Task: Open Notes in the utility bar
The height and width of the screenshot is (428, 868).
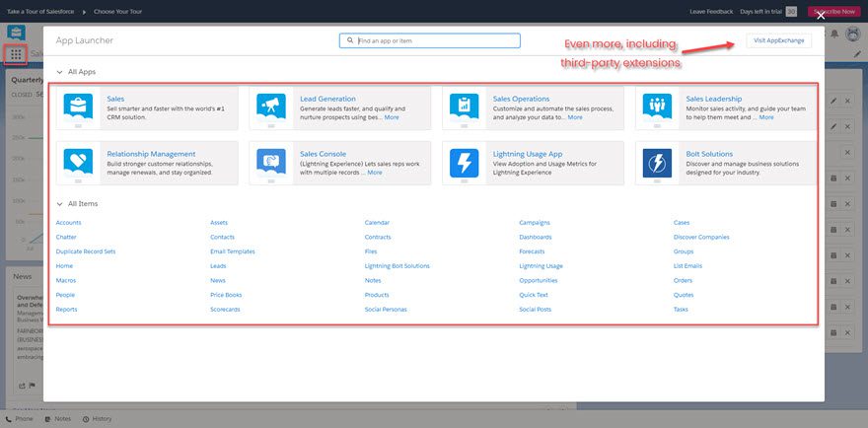Action: [x=57, y=419]
